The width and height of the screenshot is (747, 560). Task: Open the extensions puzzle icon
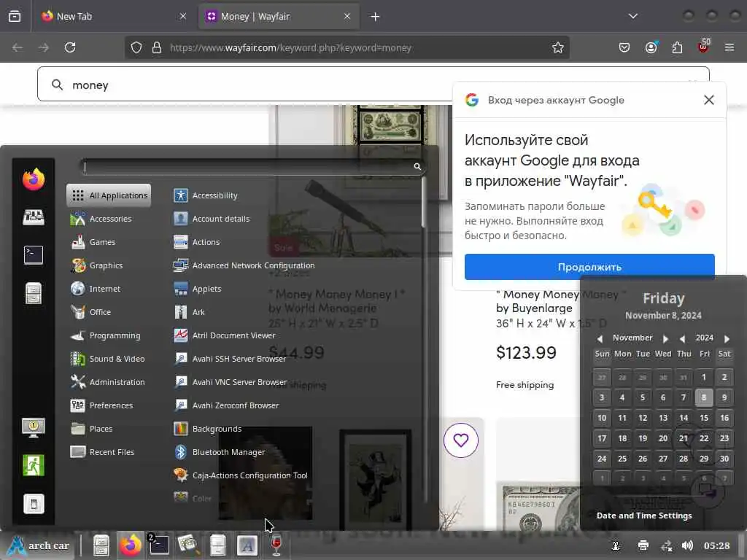point(677,47)
